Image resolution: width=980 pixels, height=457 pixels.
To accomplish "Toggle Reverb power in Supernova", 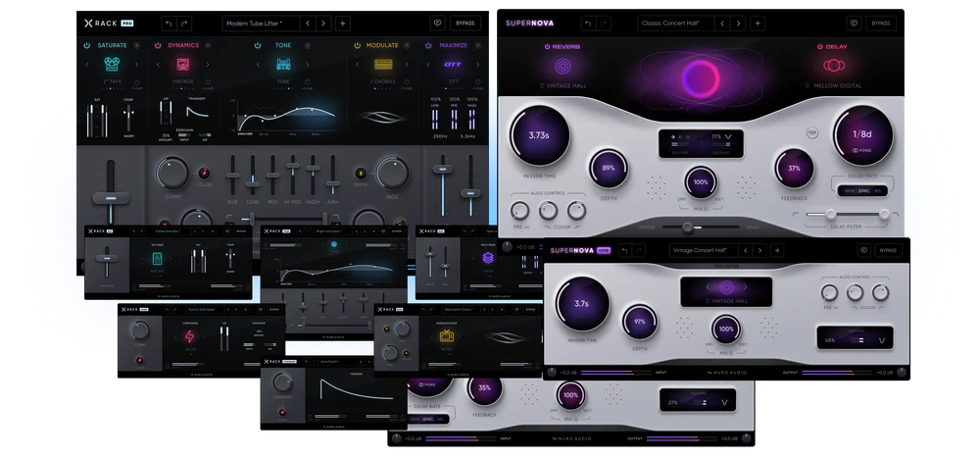I will pyautogui.click(x=547, y=46).
